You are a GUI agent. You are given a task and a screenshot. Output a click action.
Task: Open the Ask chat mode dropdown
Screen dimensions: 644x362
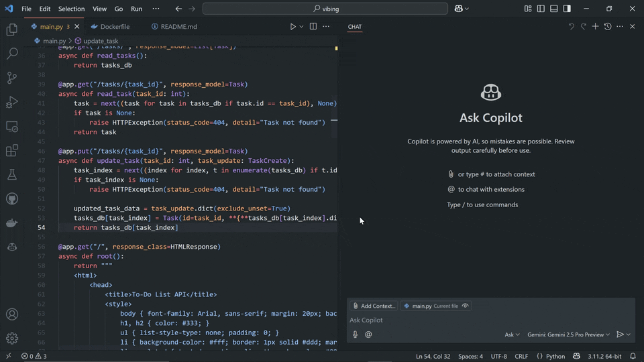click(512, 335)
